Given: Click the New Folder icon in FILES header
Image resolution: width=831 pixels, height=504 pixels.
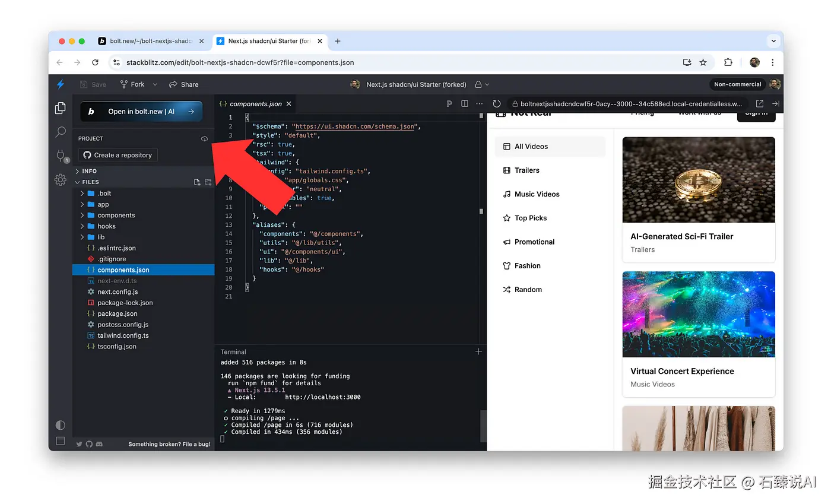Looking at the screenshot, I should point(208,182).
